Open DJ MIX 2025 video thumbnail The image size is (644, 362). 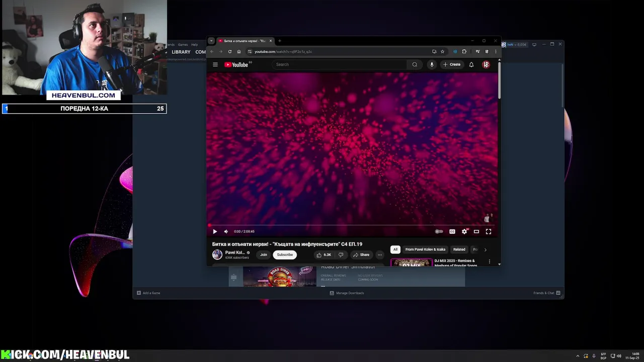(x=412, y=262)
